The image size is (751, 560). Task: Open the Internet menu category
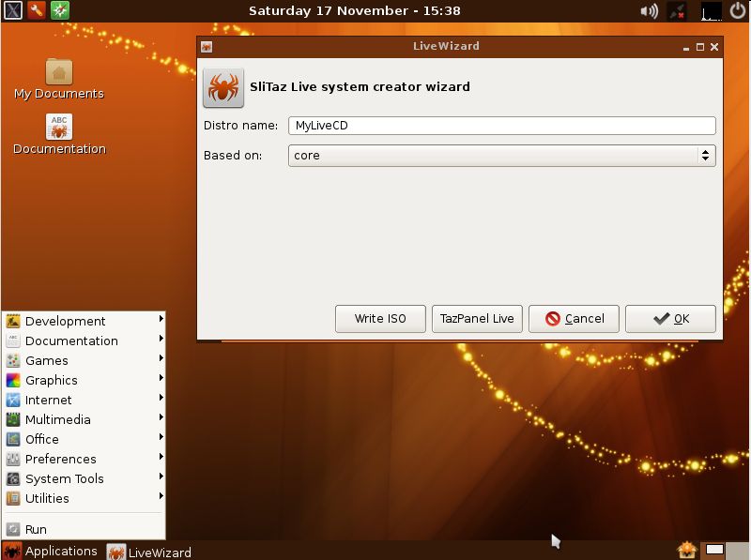point(84,400)
